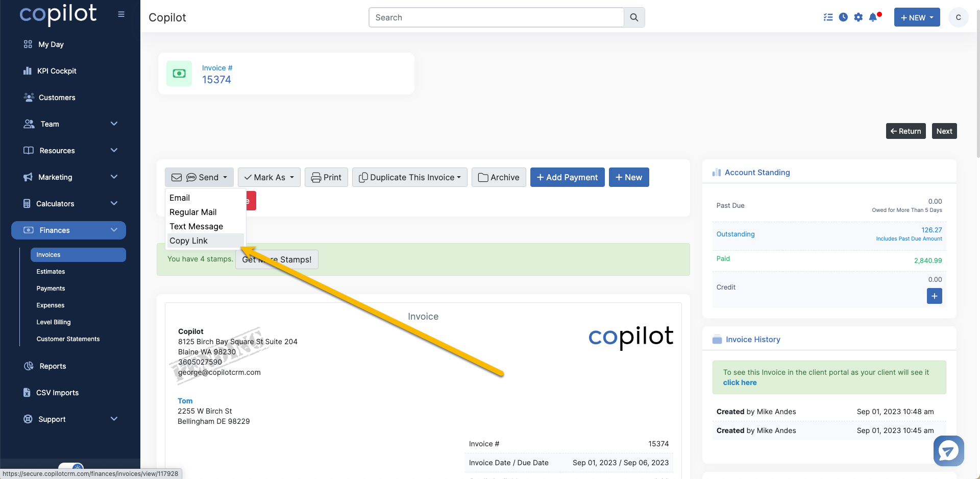Click the Team people icon

tap(29, 124)
